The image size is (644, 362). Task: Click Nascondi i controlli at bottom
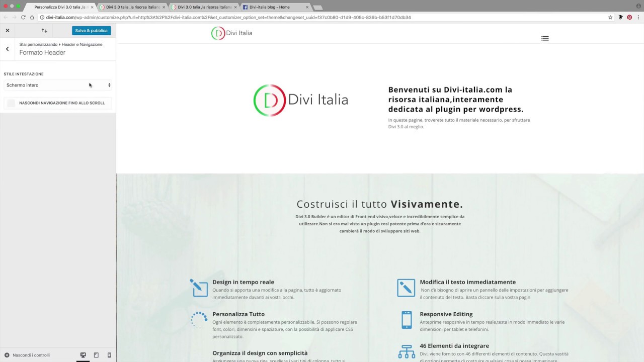pyautogui.click(x=27, y=355)
